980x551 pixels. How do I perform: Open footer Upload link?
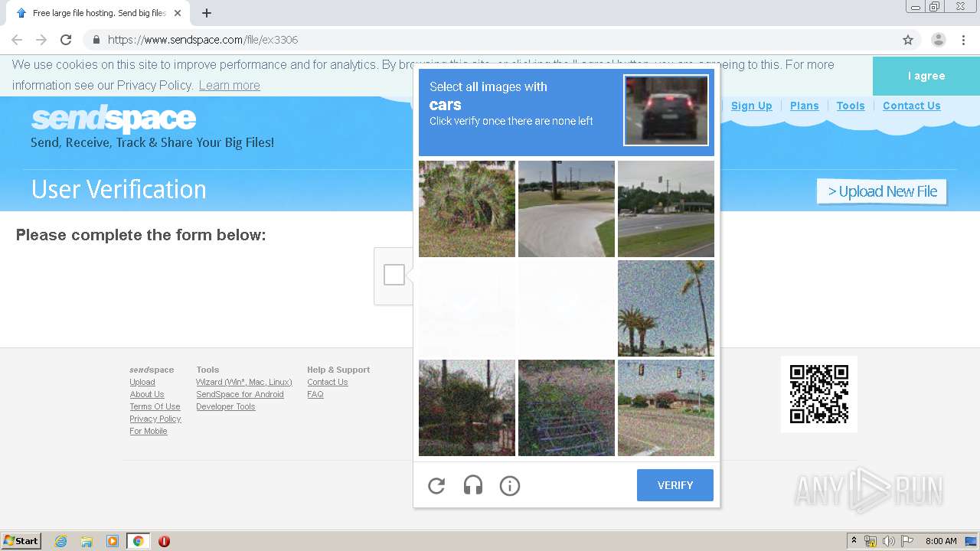coord(142,382)
